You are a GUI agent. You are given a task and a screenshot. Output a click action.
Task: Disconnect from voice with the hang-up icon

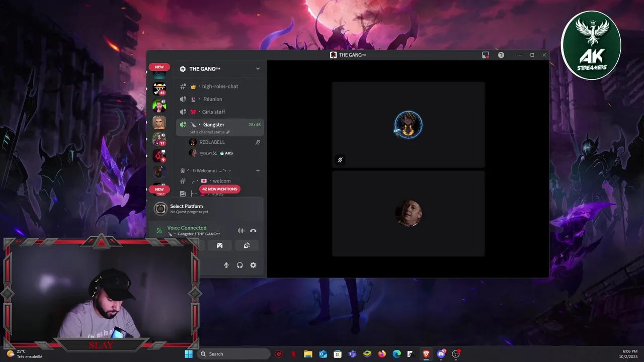click(x=253, y=231)
